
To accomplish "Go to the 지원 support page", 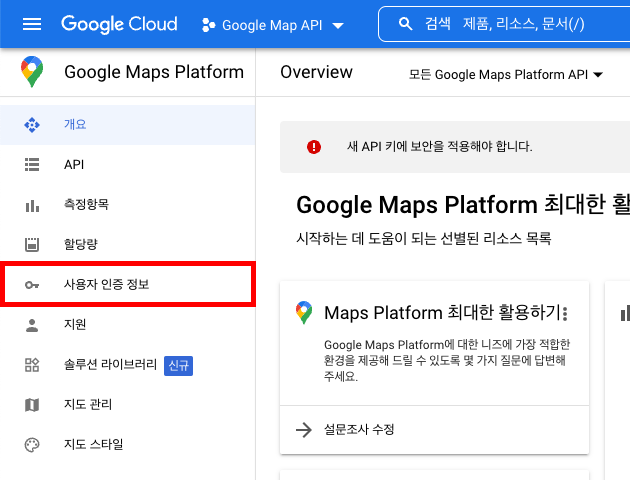I will pyautogui.click(x=75, y=325).
